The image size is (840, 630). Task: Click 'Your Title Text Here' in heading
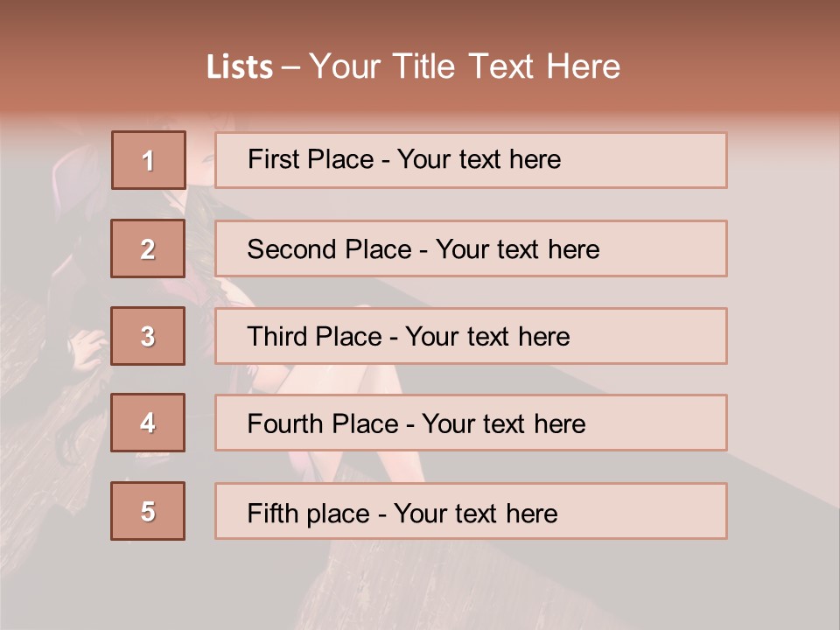coord(465,66)
